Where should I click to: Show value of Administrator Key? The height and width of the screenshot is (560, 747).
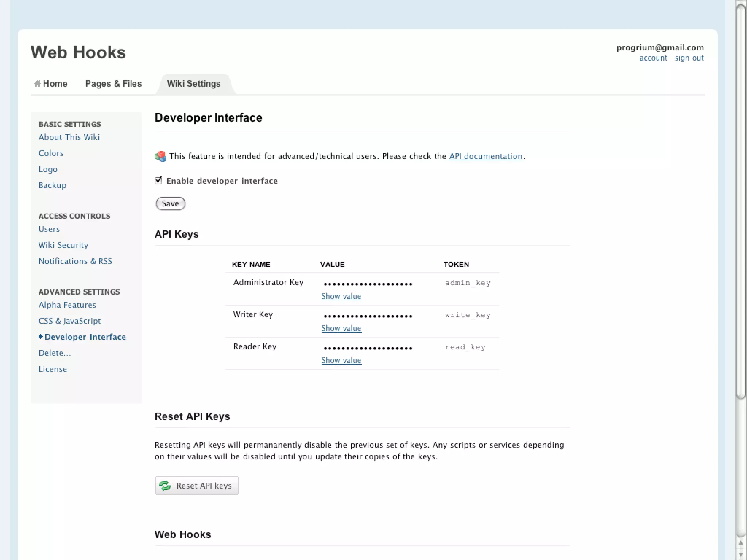pyautogui.click(x=341, y=296)
